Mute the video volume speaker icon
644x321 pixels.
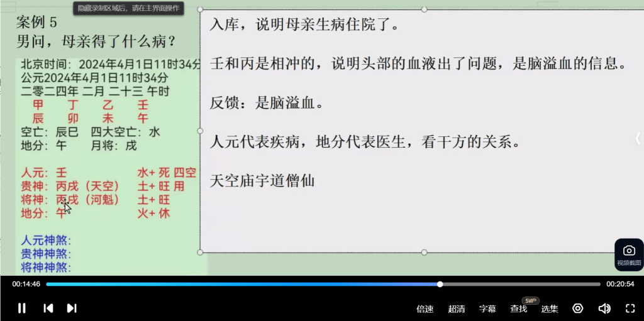604,308
